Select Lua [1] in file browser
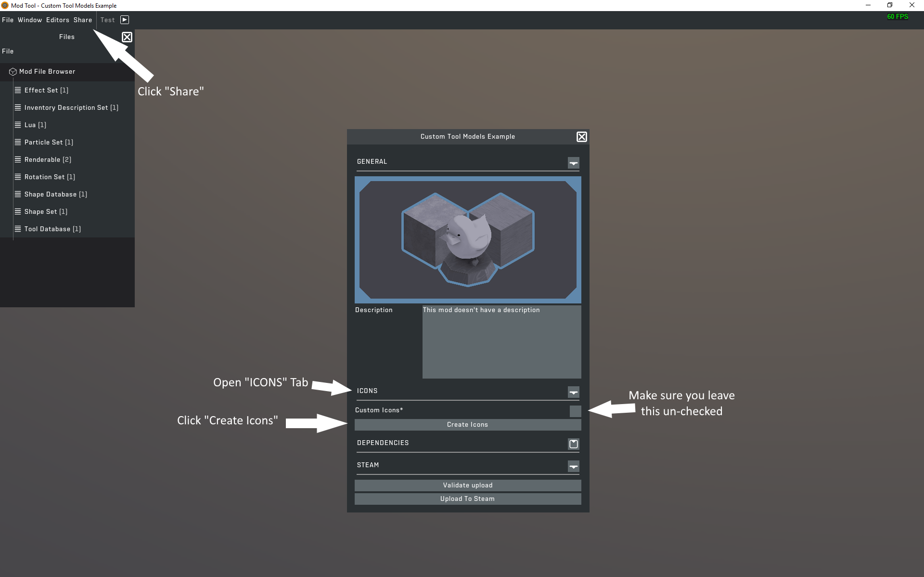This screenshot has height=577, width=924. pos(35,125)
